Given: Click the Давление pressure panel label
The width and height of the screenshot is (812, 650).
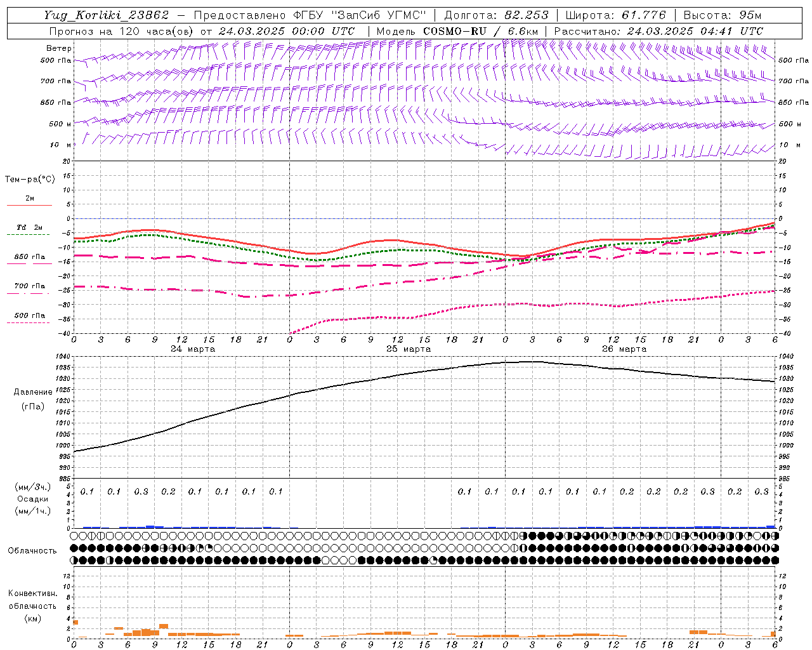Looking at the screenshot, I should (x=33, y=392).
